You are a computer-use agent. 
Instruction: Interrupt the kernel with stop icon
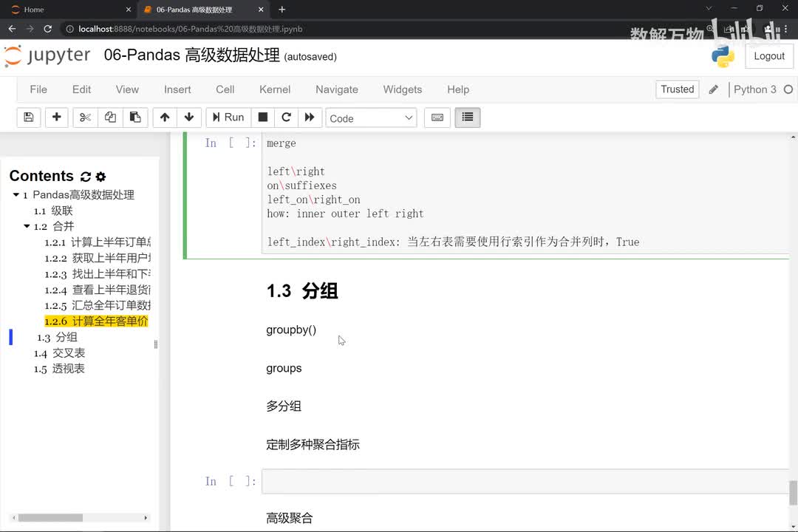coord(262,117)
